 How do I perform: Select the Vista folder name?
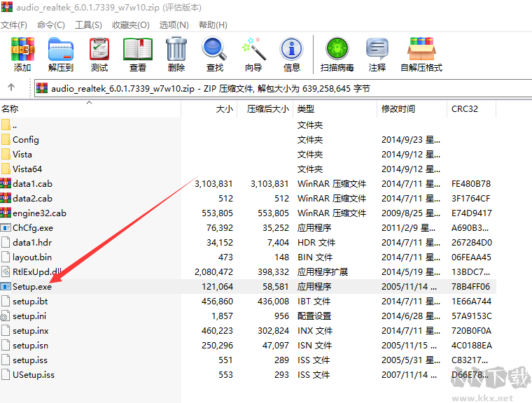(22, 155)
